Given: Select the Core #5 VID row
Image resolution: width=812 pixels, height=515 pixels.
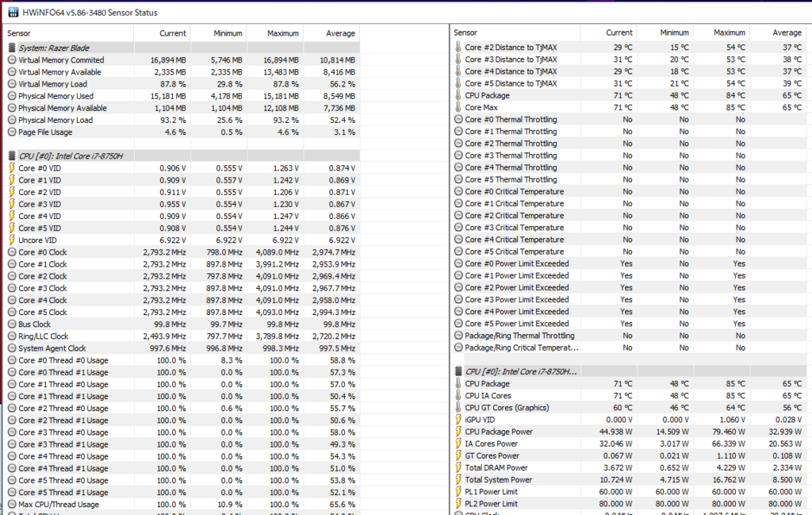Looking at the screenshot, I should tap(182, 228).
